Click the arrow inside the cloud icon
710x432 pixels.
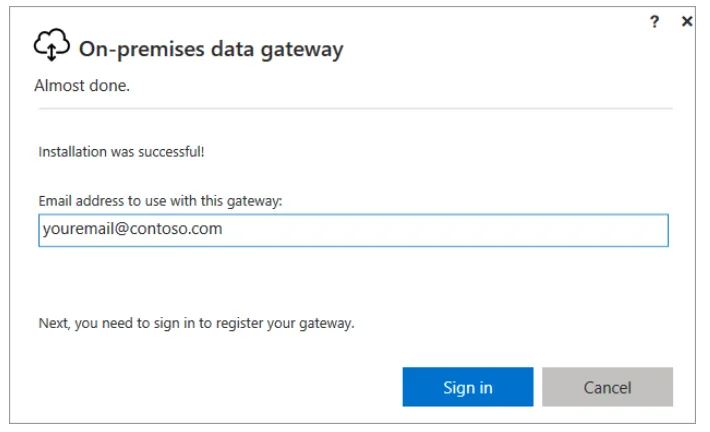(52, 52)
